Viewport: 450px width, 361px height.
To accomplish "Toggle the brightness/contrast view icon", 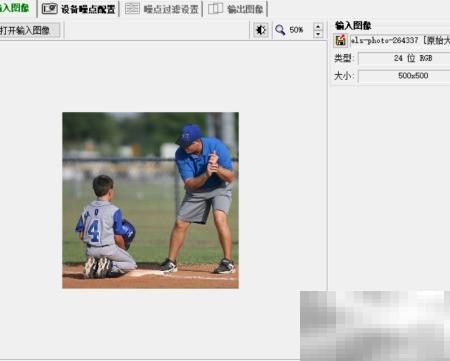I will coord(261,30).
